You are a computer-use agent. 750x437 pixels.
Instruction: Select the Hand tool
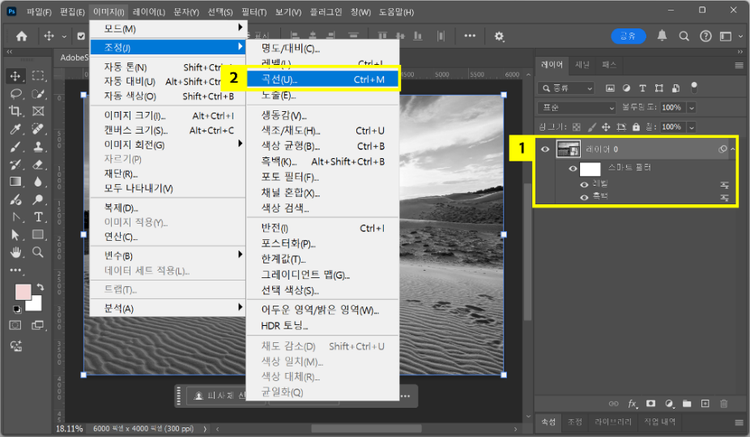coord(15,252)
